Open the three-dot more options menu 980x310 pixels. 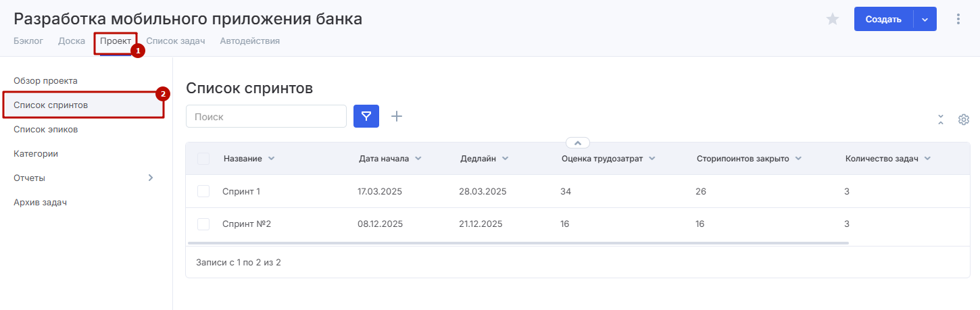(x=958, y=20)
